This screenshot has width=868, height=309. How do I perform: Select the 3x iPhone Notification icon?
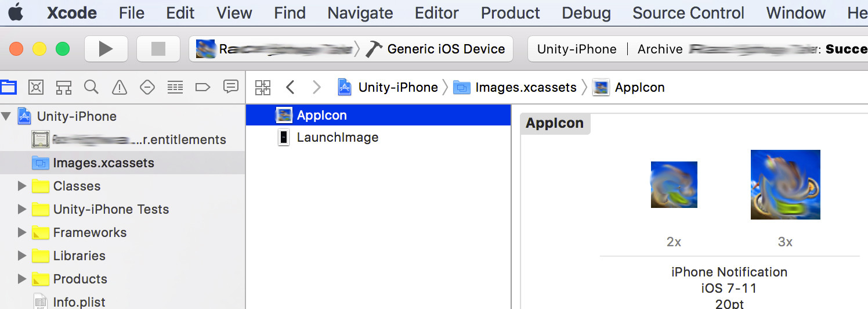pyautogui.click(x=785, y=185)
